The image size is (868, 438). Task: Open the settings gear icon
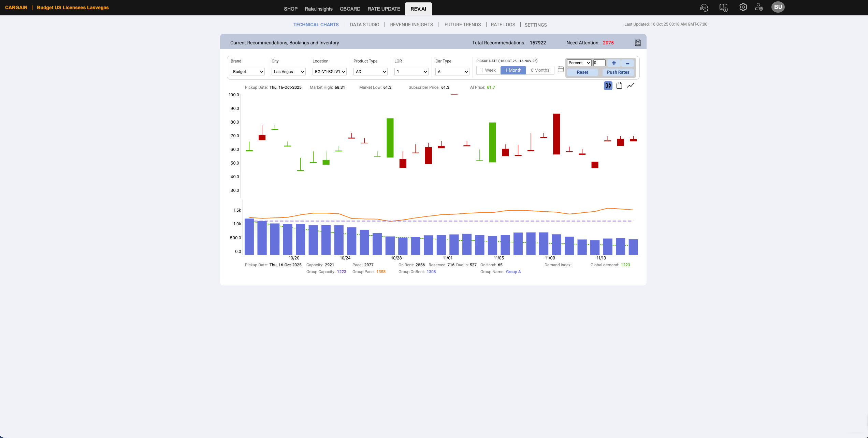click(x=743, y=7)
